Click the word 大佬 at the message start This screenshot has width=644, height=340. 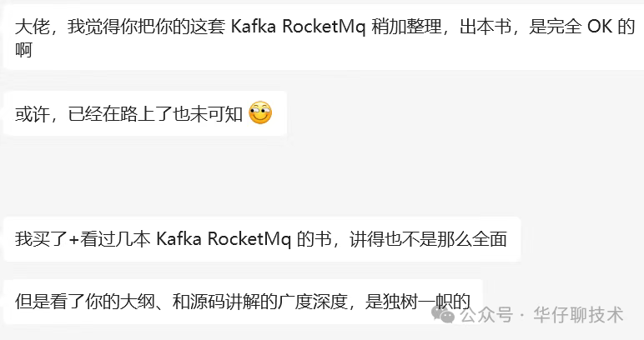click(x=33, y=27)
